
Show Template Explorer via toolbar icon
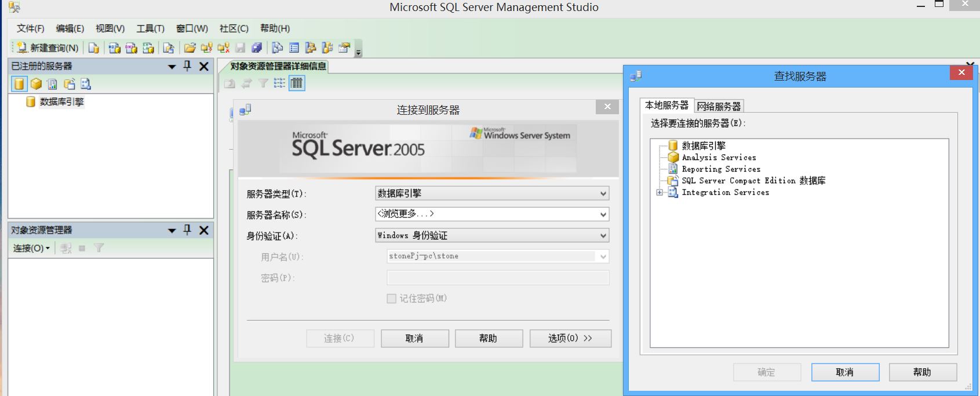point(327,48)
